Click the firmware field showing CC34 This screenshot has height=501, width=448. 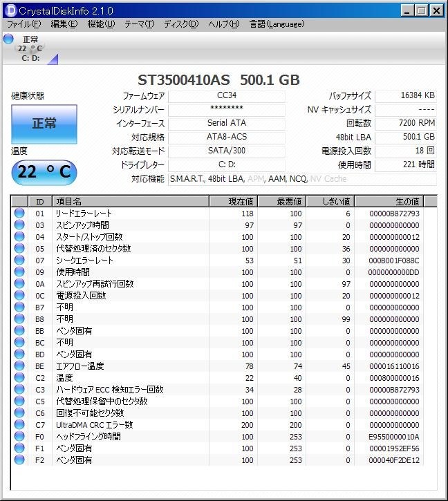(227, 96)
